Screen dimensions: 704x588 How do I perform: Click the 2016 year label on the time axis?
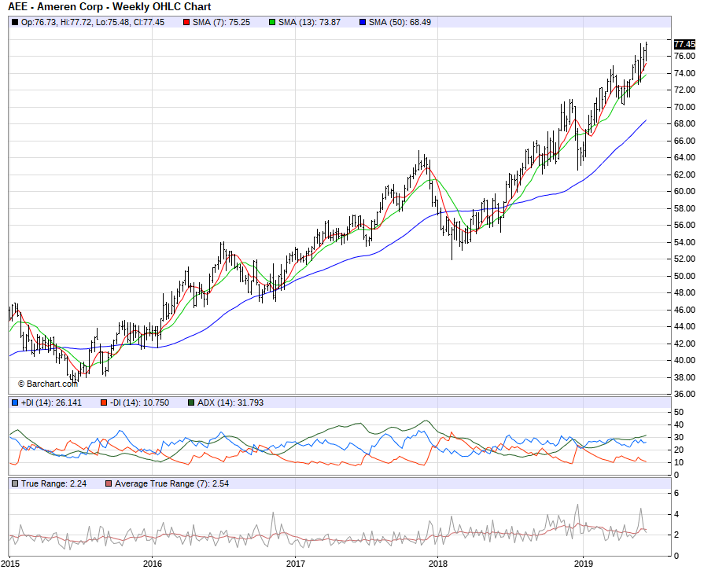(x=153, y=564)
